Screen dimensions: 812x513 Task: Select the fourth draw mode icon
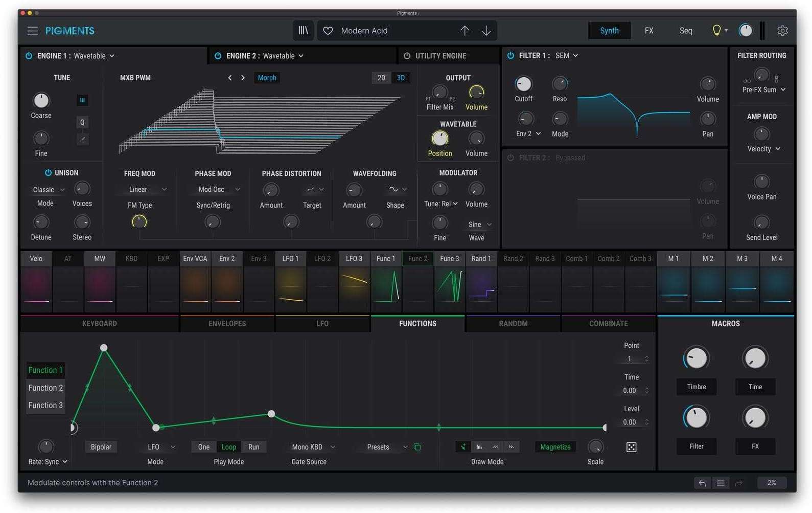pos(511,447)
